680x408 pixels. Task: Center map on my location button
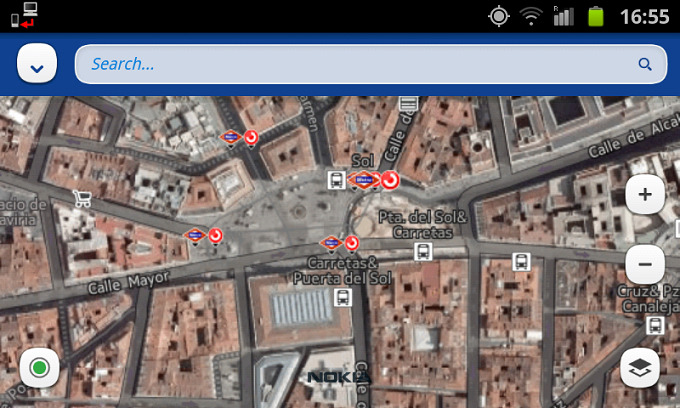(39, 368)
